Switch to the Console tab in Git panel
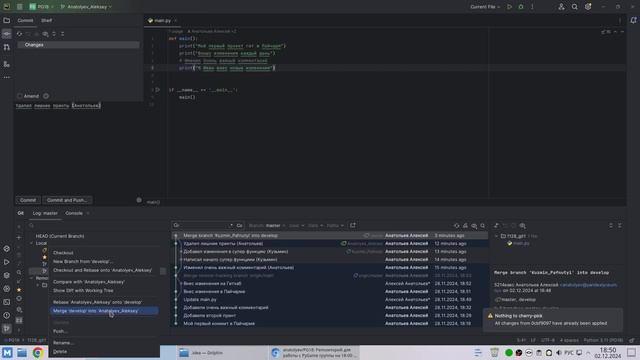This screenshot has width=640, height=360. [x=74, y=213]
